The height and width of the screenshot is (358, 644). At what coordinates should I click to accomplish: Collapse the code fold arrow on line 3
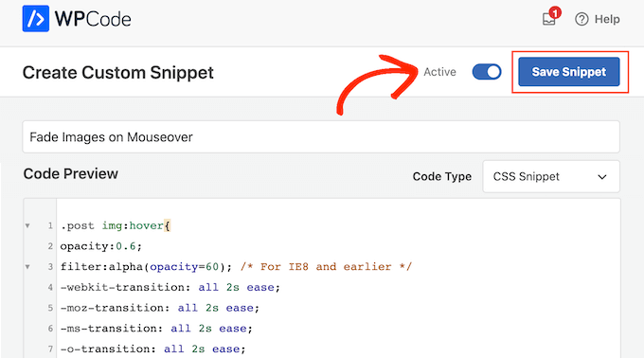[27, 266]
